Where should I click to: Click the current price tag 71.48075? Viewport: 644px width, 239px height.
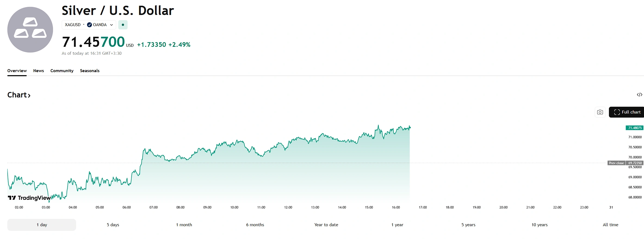pyautogui.click(x=635, y=128)
